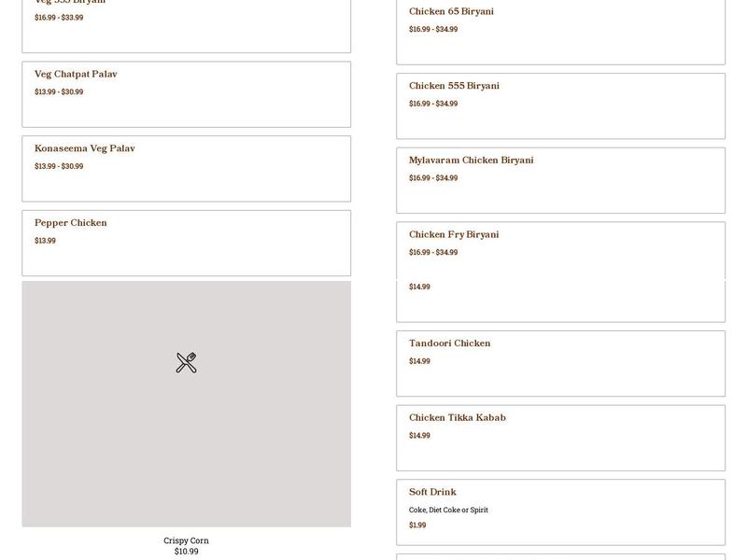Select the Chicken 555 Biryani item
The image size is (747, 560).
(x=560, y=105)
